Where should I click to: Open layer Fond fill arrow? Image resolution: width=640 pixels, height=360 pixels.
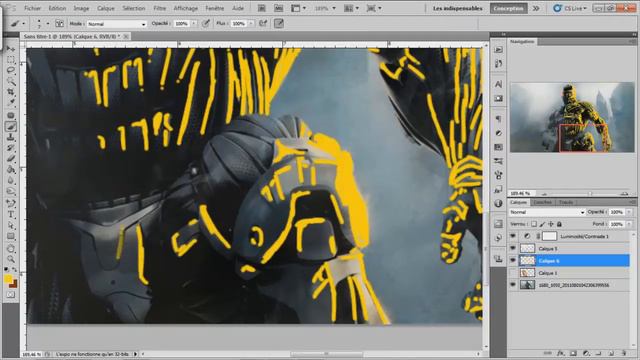tap(629, 224)
